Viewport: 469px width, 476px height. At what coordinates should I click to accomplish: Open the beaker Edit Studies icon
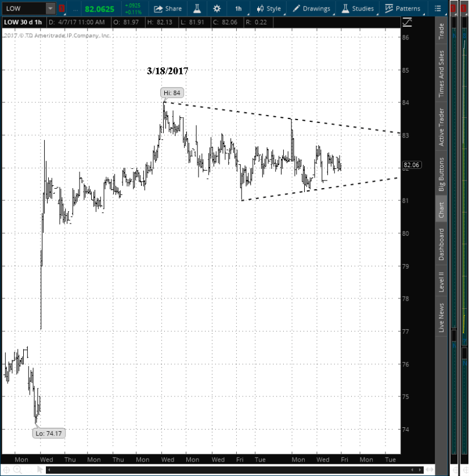197,9
